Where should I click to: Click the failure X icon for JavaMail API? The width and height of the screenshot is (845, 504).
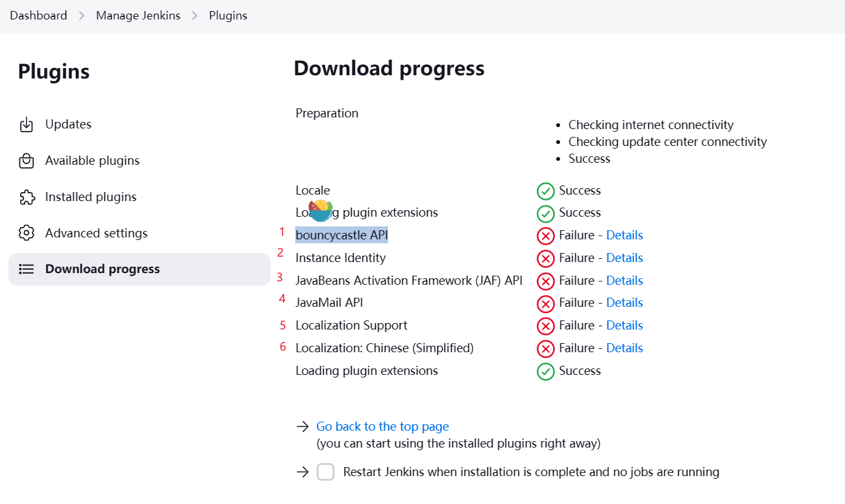click(x=546, y=304)
